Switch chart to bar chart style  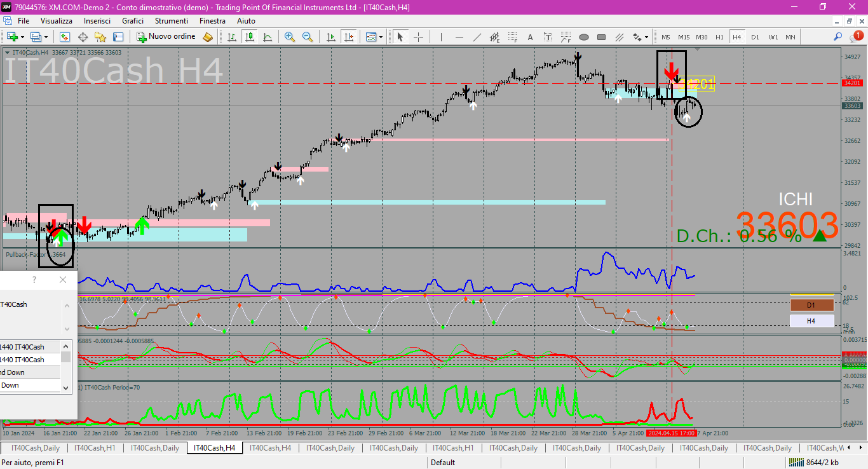pyautogui.click(x=232, y=37)
